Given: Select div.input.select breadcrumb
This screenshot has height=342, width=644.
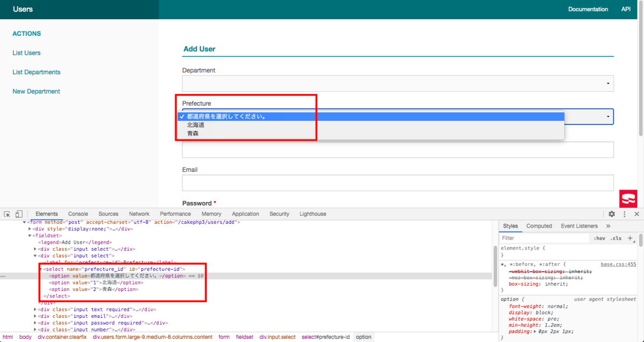Looking at the screenshot, I should [x=277, y=337].
